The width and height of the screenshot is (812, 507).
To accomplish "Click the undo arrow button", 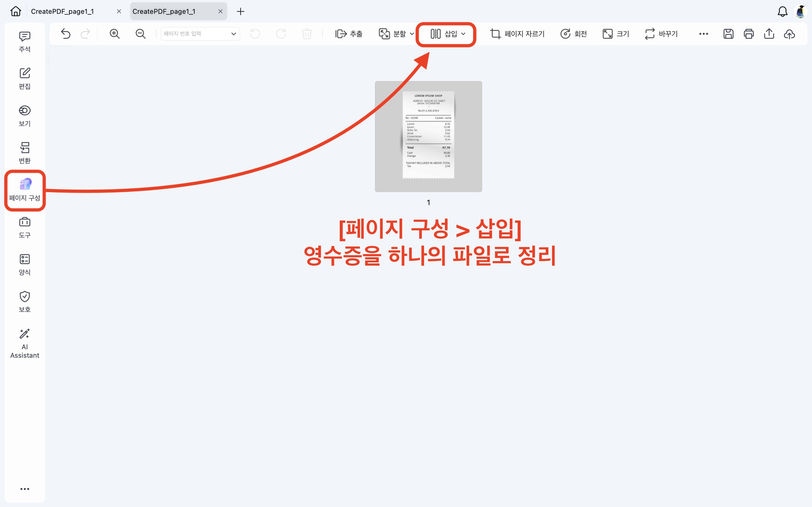I will [66, 34].
